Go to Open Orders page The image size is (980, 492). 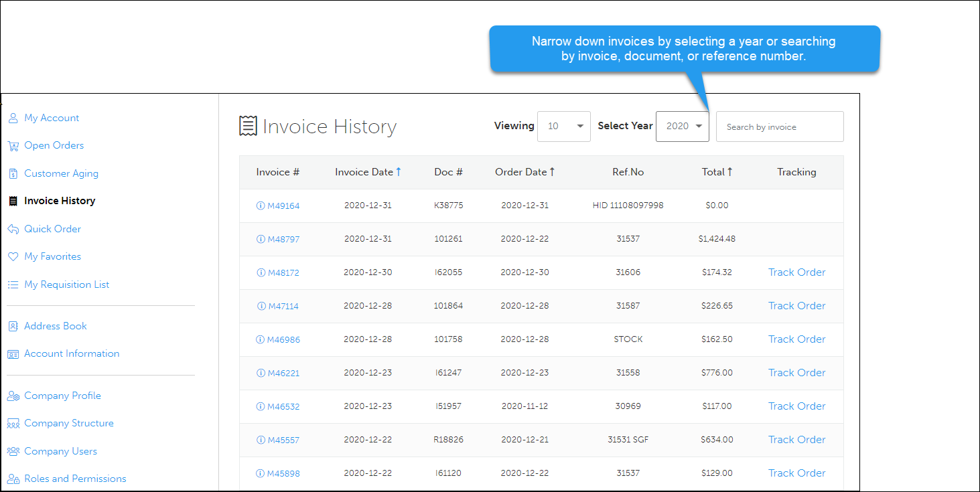click(54, 146)
